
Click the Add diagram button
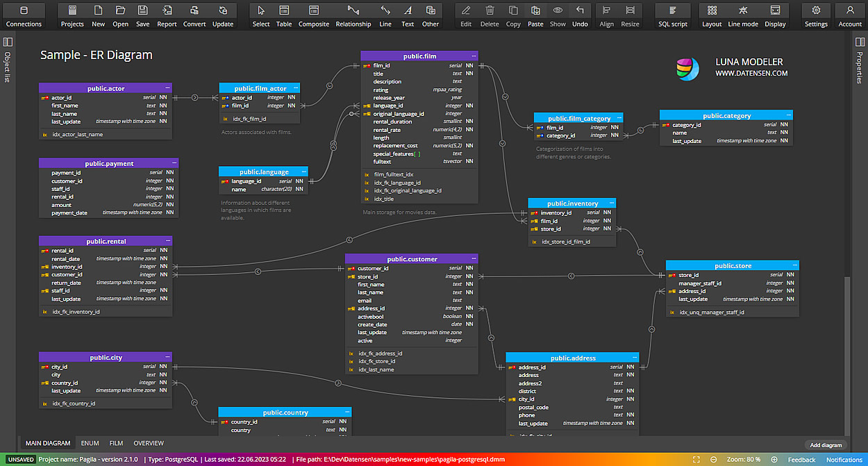[826, 445]
